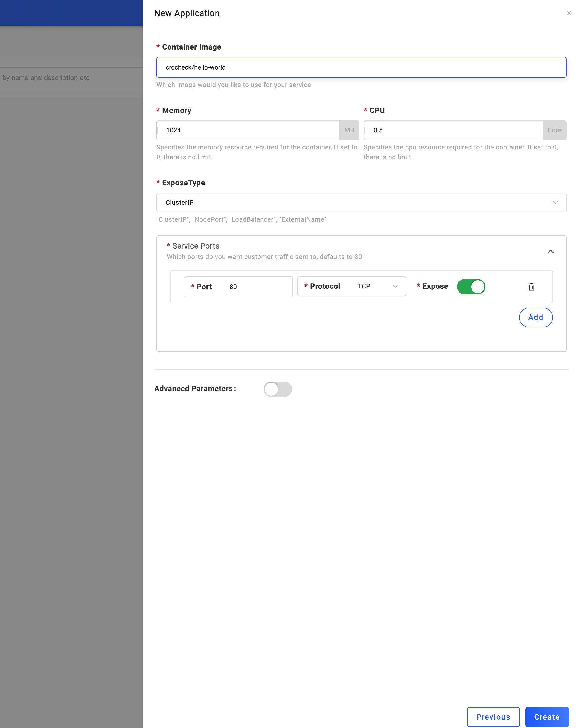The width and height of the screenshot is (576, 728).
Task: Go back with the Previous button
Action: 493,717
